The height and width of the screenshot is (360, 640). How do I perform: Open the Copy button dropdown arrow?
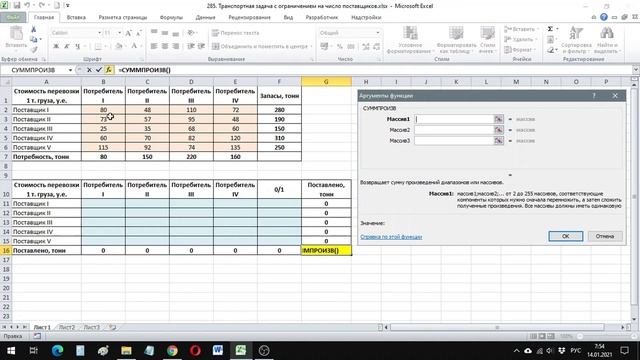tap(40, 39)
